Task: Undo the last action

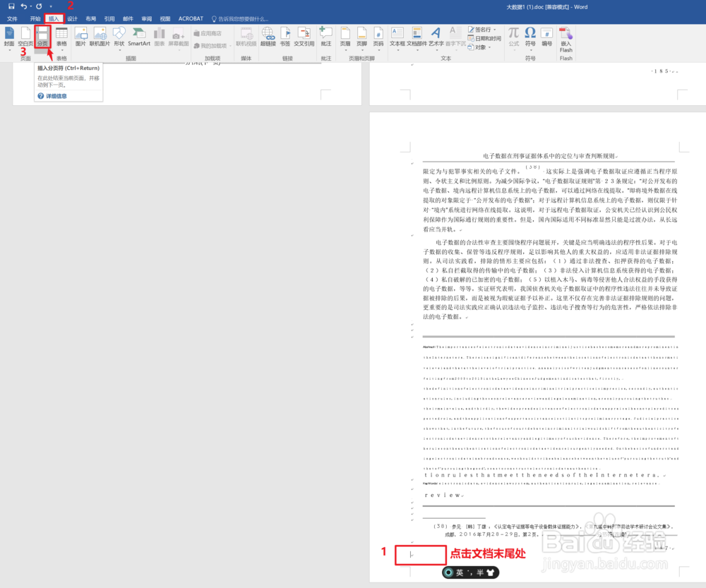Action: 23,6
